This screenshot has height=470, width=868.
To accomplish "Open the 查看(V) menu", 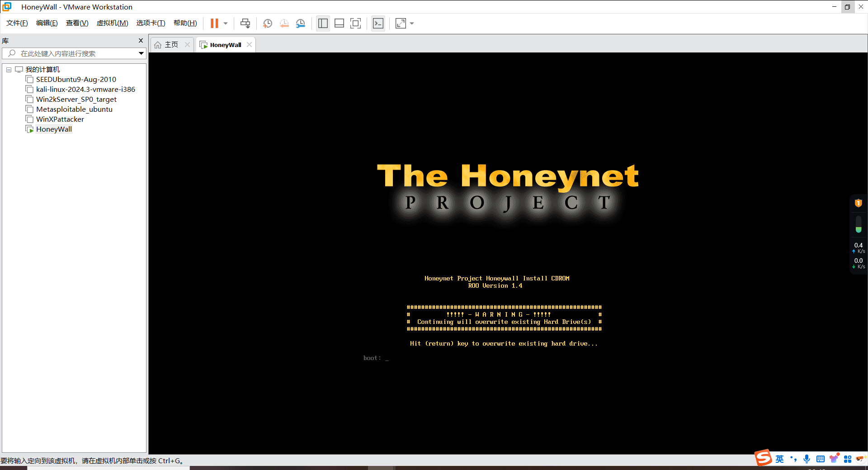I will point(77,23).
